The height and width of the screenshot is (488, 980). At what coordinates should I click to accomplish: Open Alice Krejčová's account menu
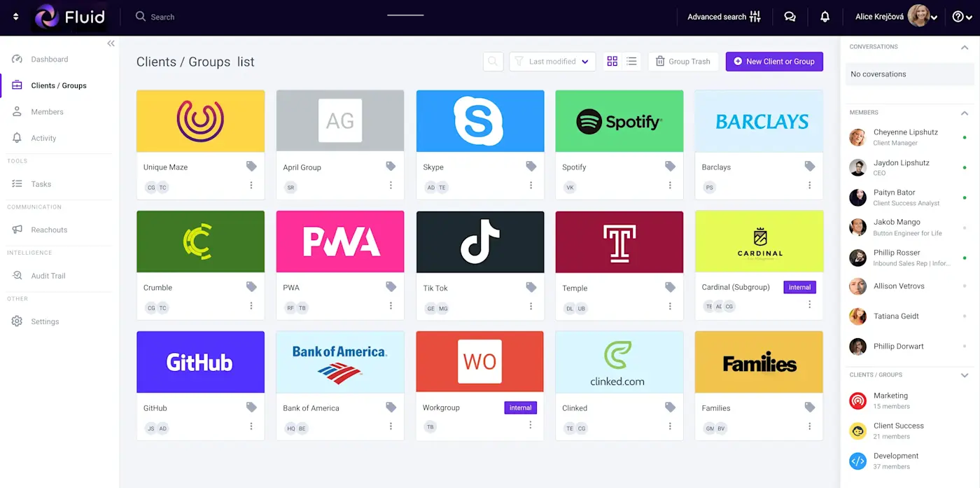896,17
